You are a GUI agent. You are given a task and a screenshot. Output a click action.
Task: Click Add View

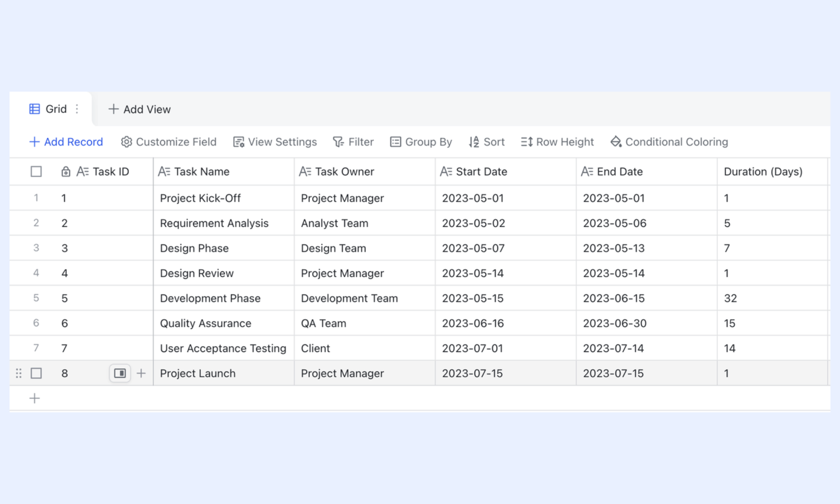tap(139, 109)
